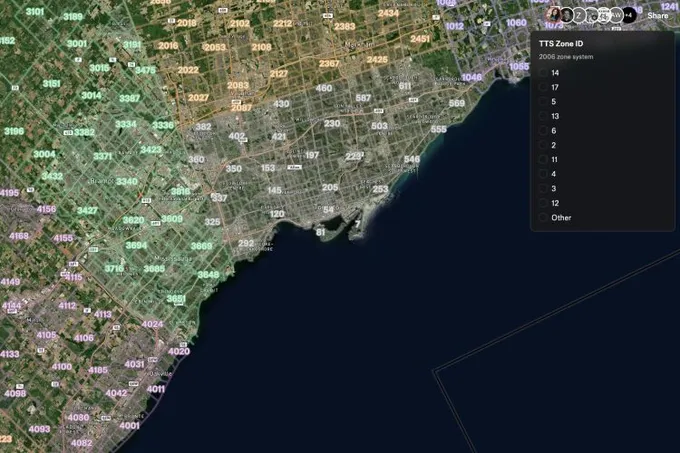The height and width of the screenshot is (453, 680).
Task: Select legend entry 3
Action: [x=547, y=189]
